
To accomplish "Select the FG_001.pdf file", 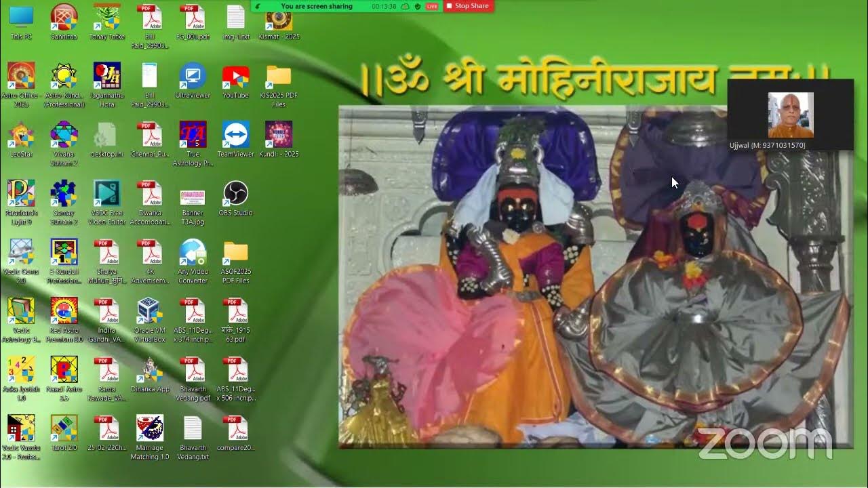I will (x=193, y=22).
